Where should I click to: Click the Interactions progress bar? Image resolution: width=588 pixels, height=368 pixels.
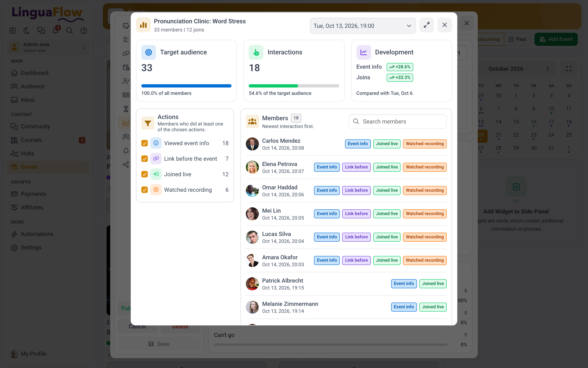coord(294,86)
